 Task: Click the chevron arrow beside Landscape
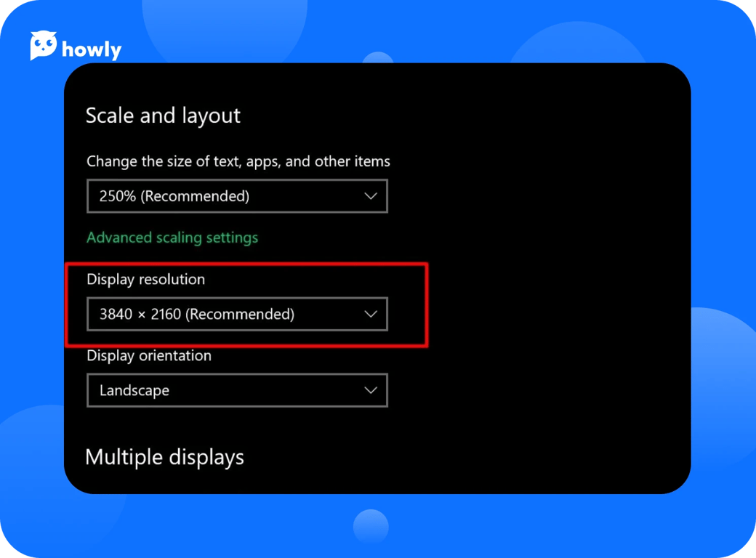371,390
